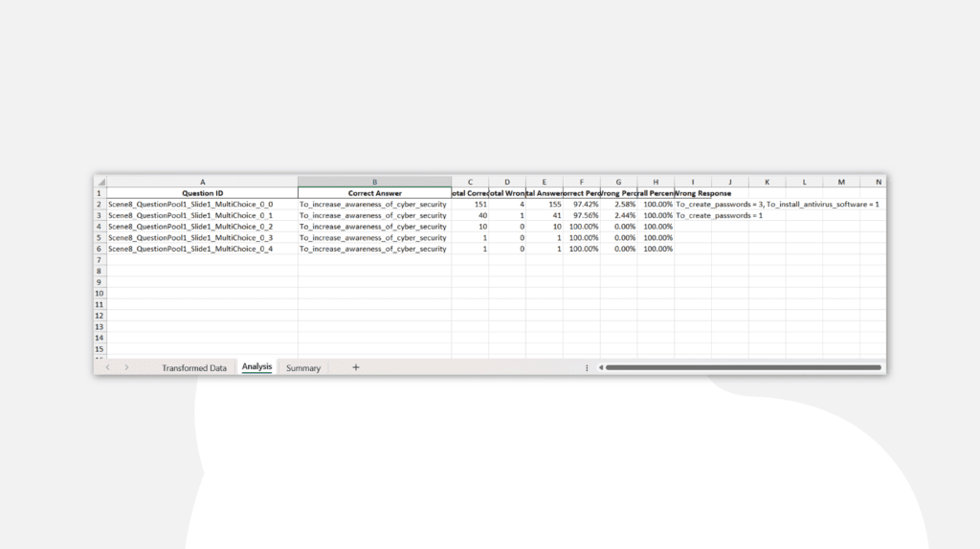The image size is (980, 549).
Task: Select row 6 header
Action: [99, 249]
